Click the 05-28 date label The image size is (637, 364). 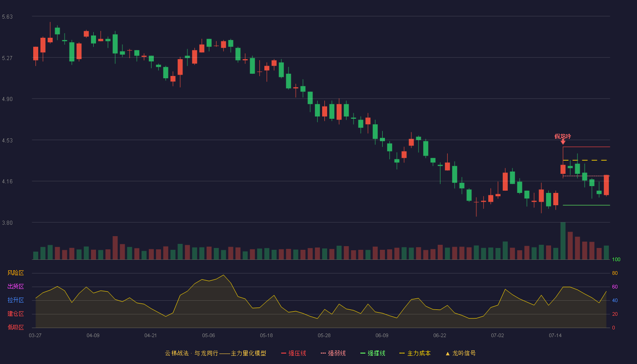tap(324, 335)
